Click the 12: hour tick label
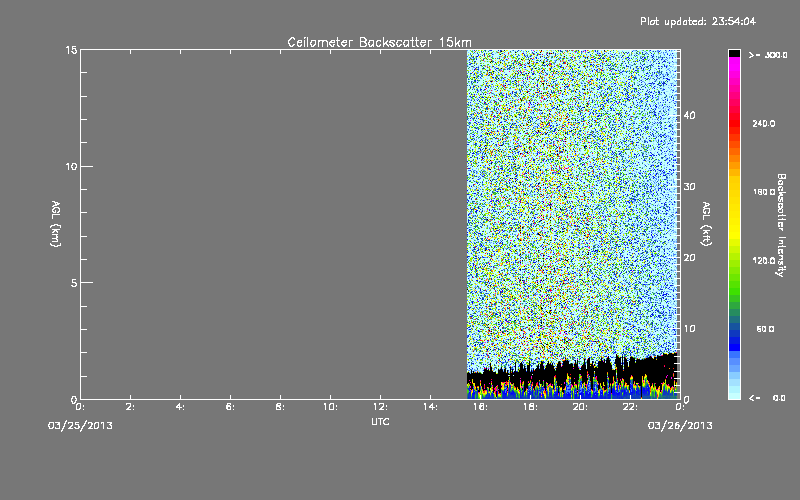Screen dimensions: 800x500 click(x=380, y=407)
